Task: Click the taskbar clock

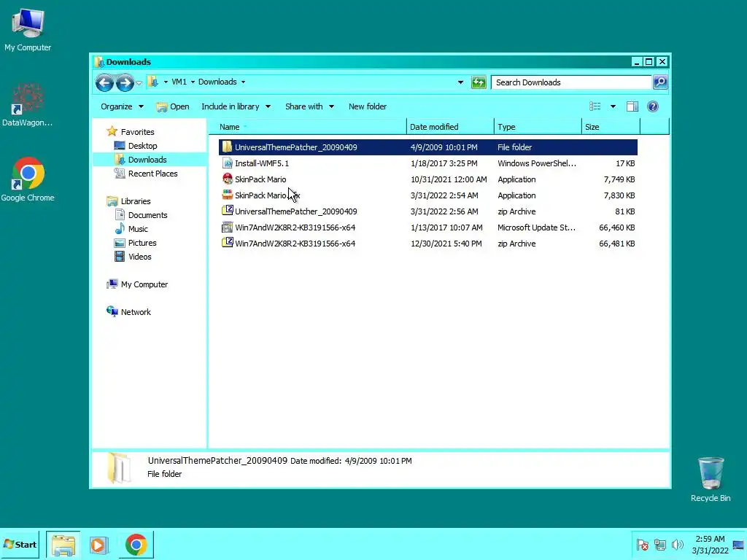Action: pyautogui.click(x=710, y=545)
